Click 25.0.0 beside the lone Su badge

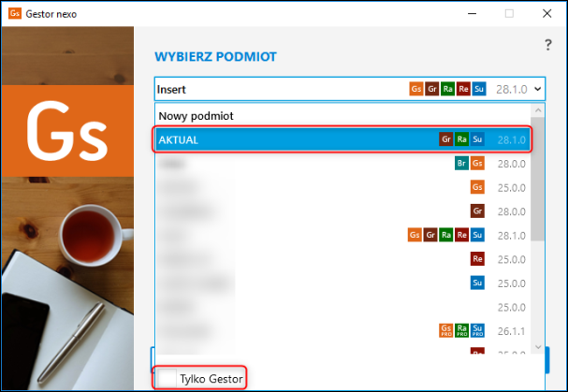tap(511, 283)
